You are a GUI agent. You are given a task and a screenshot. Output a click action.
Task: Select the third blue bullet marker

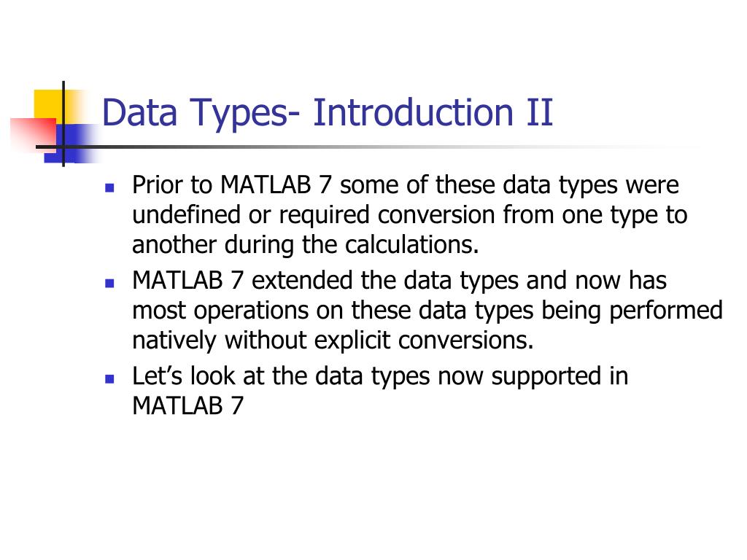[109, 379]
